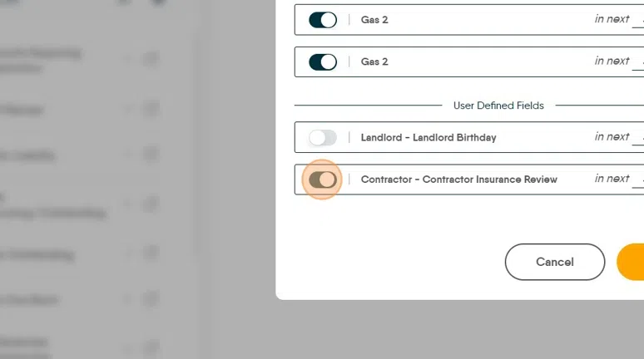Disable the Contractor Insurance Review toggle
This screenshot has height=359, width=644.
(x=322, y=179)
